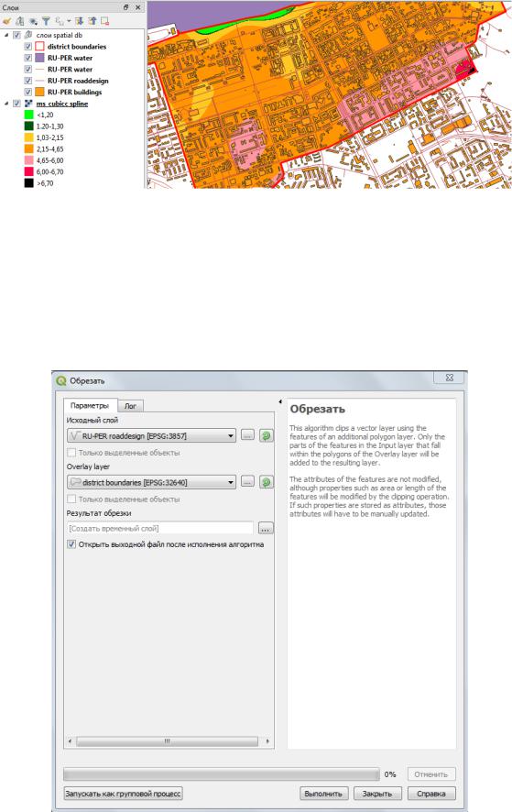Open the Исходный слой combo box
Image resolution: width=512 pixels, height=812 pixels.
coord(152,436)
